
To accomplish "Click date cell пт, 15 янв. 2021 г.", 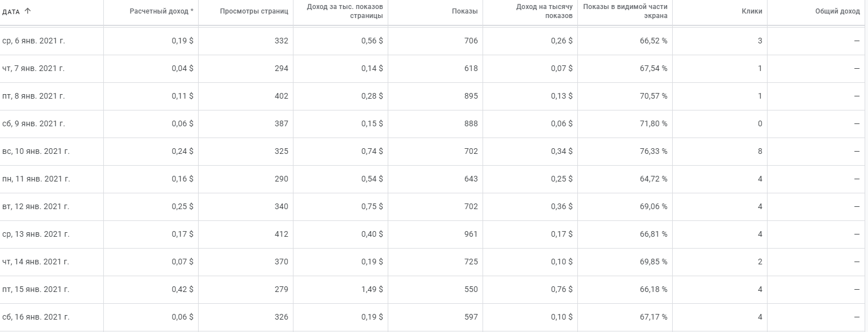I will click(x=36, y=289).
